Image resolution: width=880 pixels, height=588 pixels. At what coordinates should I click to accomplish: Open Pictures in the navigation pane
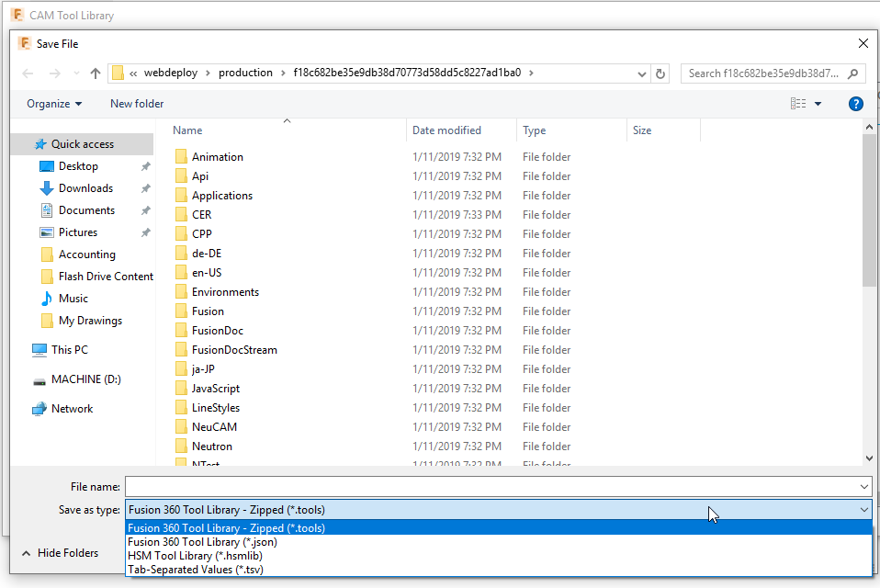tap(78, 232)
